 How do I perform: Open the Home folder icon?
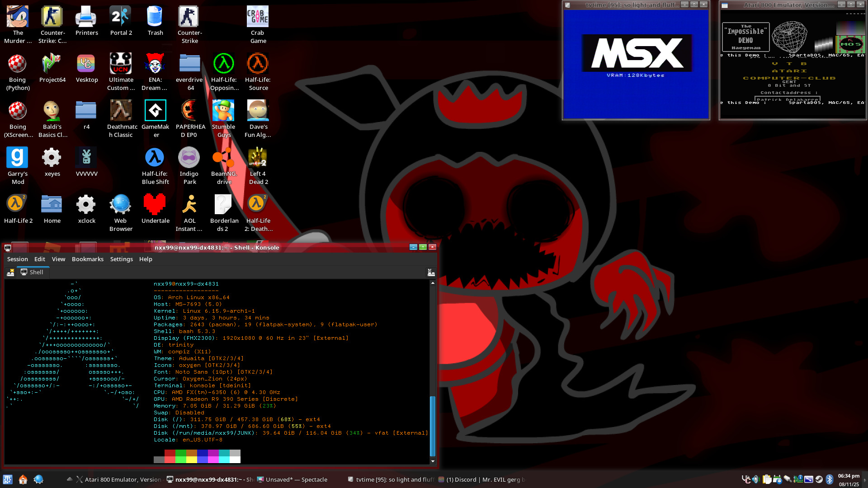coord(52,209)
